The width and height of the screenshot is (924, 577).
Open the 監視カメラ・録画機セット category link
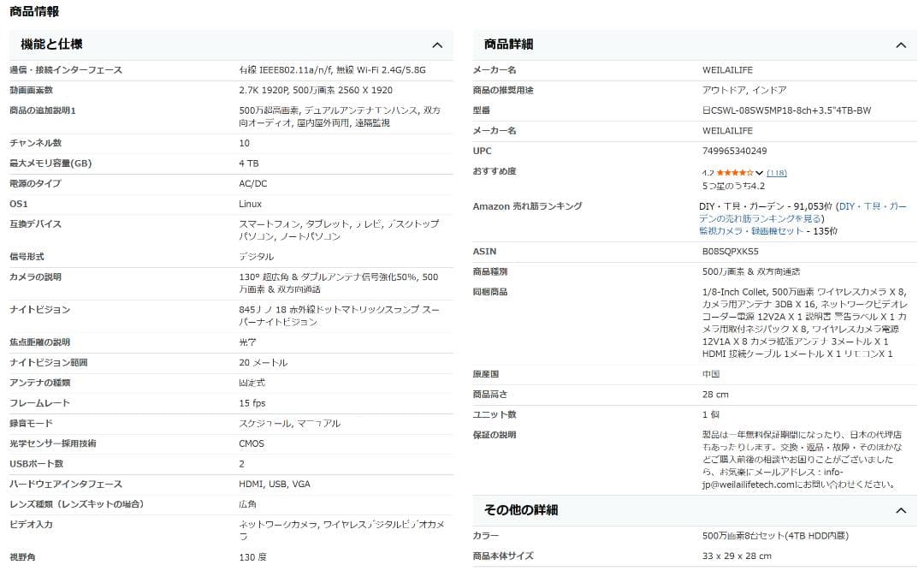pyautogui.click(x=747, y=230)
